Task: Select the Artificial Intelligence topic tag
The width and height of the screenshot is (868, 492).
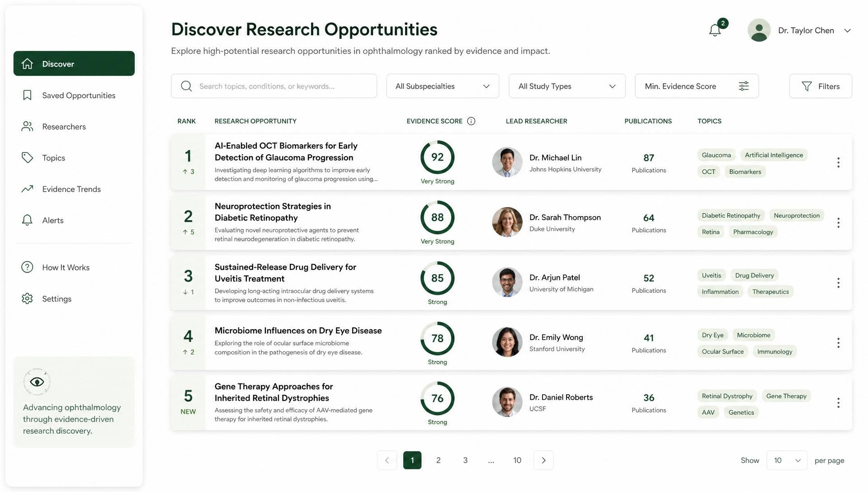Action: (x=774, y=155)
